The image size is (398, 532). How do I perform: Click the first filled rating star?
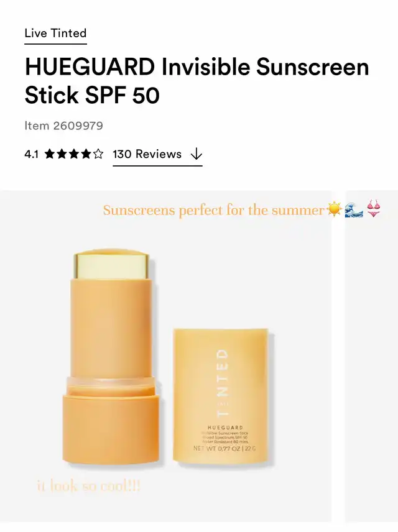point(50,154)
